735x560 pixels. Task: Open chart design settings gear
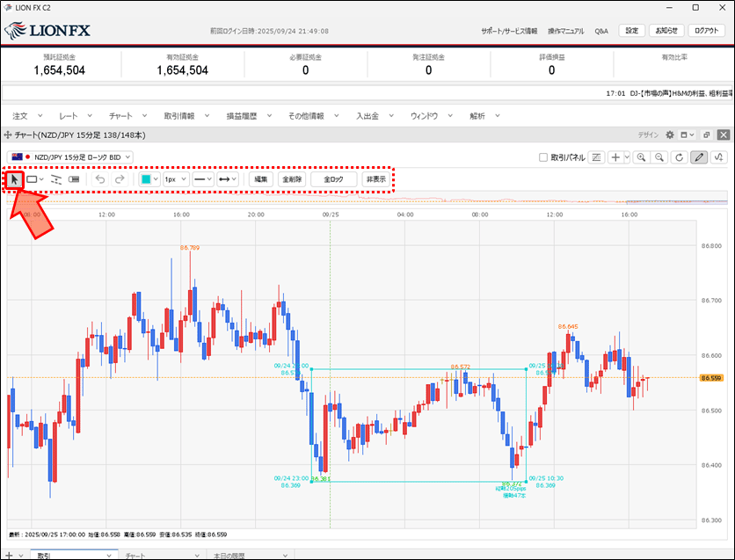click(669, 135)
